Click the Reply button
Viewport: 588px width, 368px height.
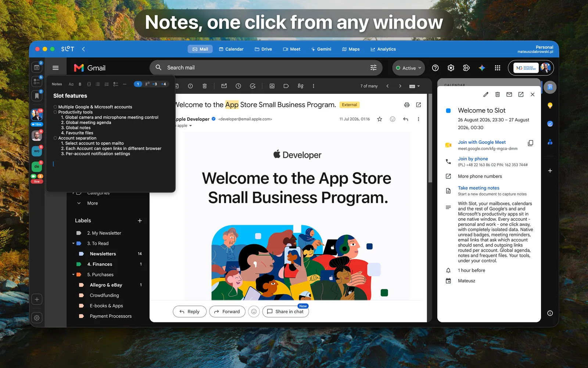tap(190, 312)
